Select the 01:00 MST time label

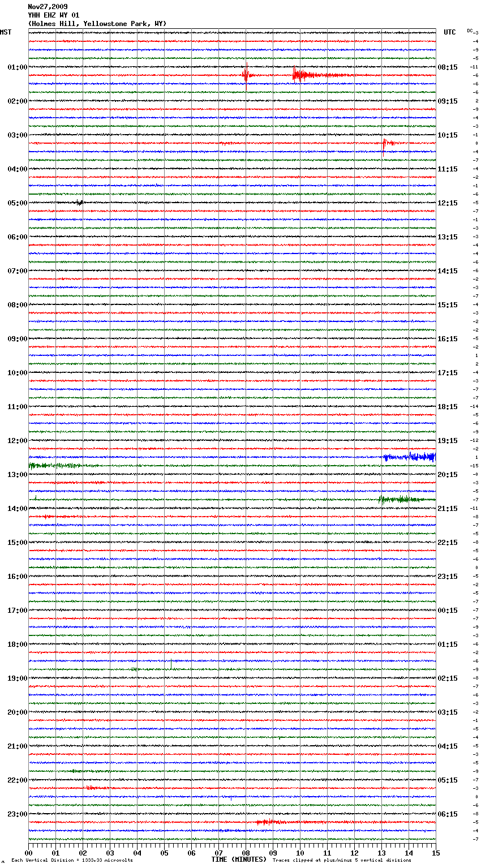point(18,67)
